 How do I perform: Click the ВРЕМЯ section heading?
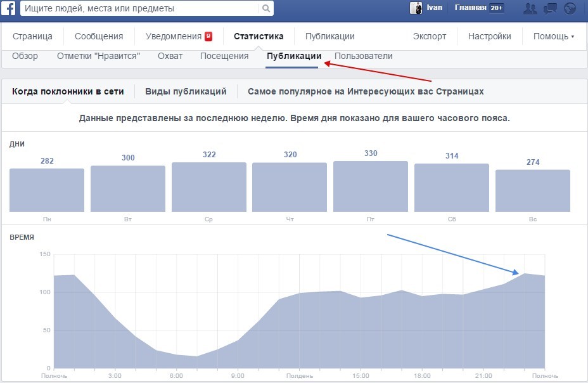[x=22, y=237]
